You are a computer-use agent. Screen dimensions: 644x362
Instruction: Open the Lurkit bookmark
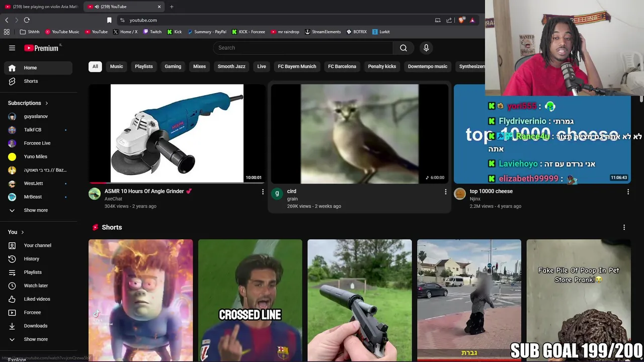click(x=381, y=32)
